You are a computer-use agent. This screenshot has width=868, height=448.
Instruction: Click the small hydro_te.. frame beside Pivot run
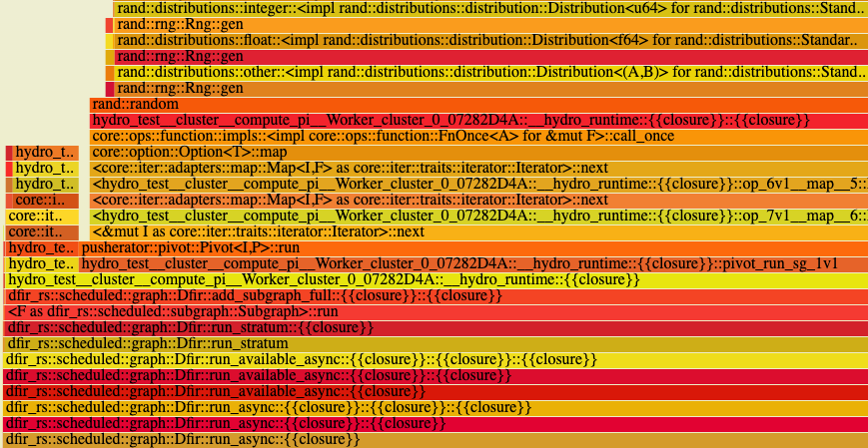41,248
